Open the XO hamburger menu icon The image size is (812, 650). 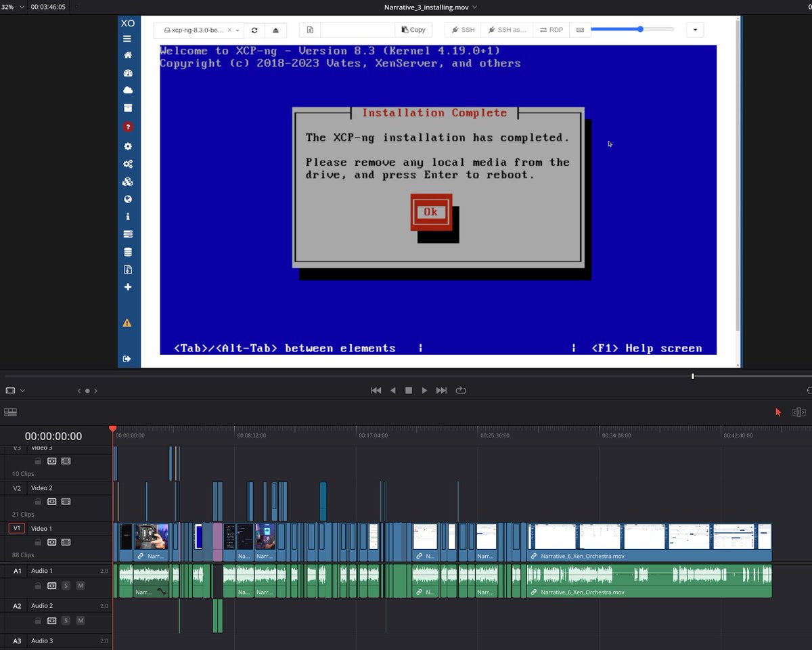click(127, 39)
